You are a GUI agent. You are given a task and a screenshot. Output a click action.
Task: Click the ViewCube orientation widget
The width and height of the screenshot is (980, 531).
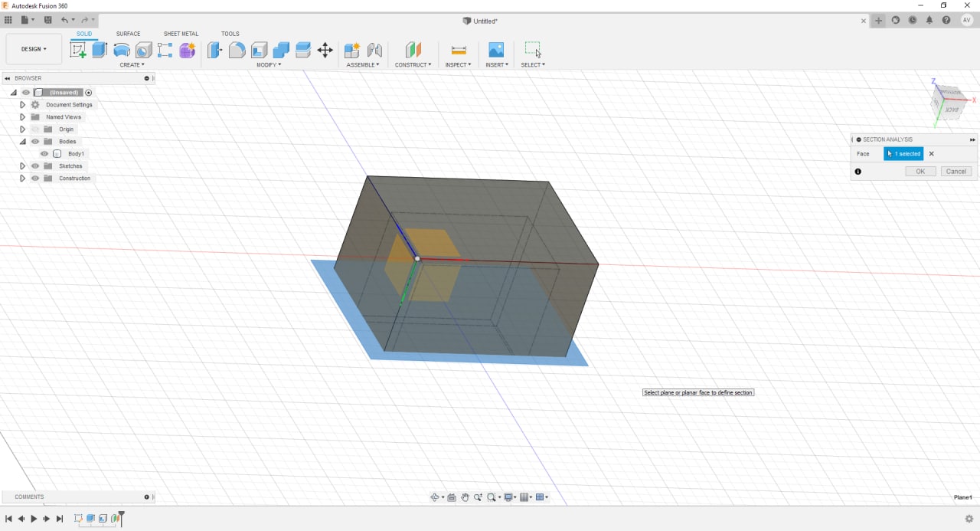[x=950, y=103]
